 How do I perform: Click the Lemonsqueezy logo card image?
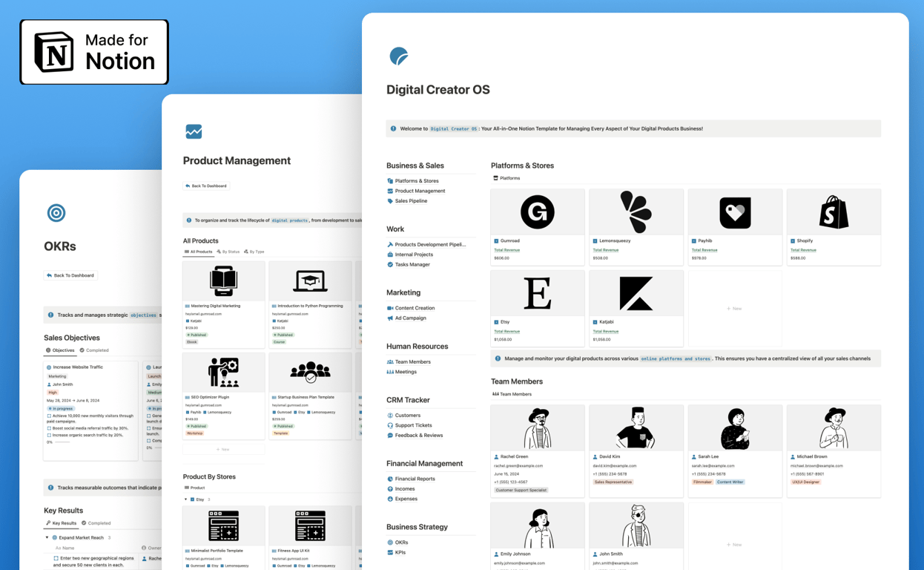click(636, 212)
